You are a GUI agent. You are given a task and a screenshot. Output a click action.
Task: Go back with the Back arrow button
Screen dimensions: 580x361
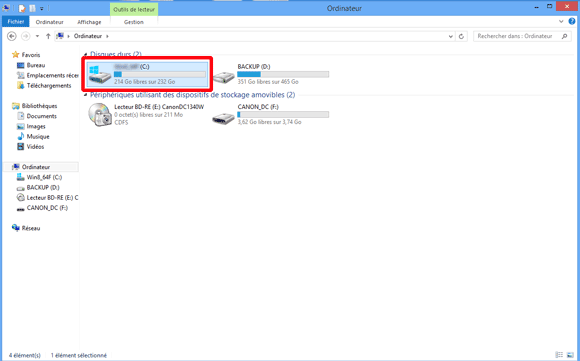(12, 36)
